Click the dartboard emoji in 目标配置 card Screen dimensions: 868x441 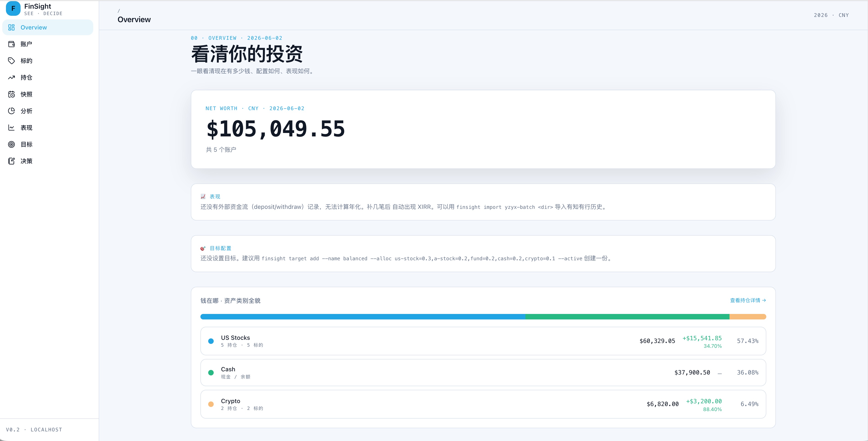(203, 248)
